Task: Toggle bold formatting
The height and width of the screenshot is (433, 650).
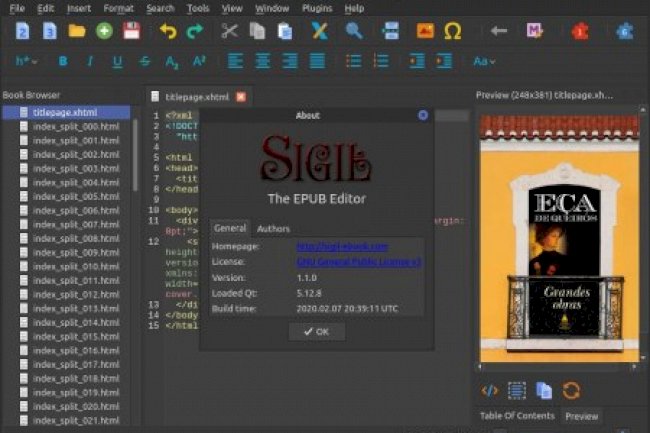Action: click(63, 61)
